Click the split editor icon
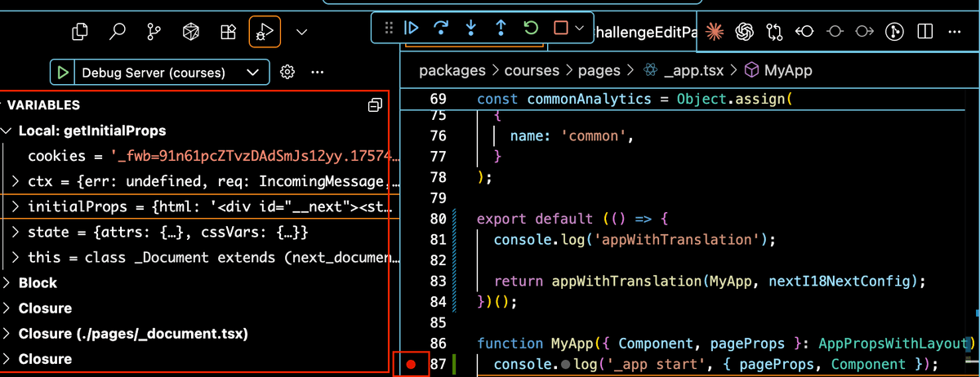The height and width of the screenshot is (377, 980). click(x=924, y=32)
